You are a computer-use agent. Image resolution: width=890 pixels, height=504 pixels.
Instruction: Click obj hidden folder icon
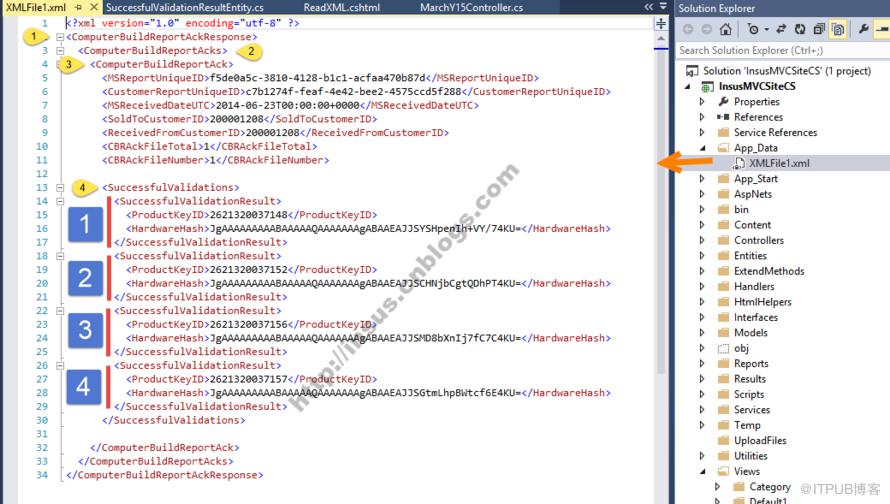pyautogui.click(x=723, y=348)
